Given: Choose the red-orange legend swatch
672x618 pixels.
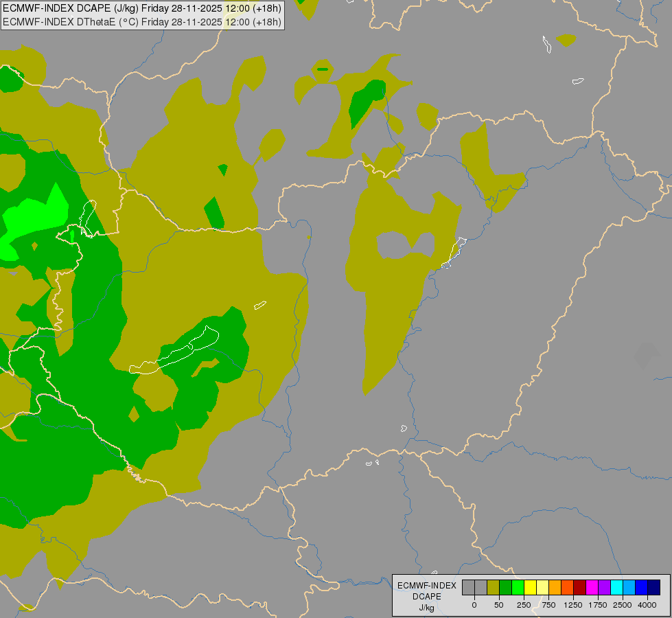Looking at the screenshot, I should pos(568,587).
